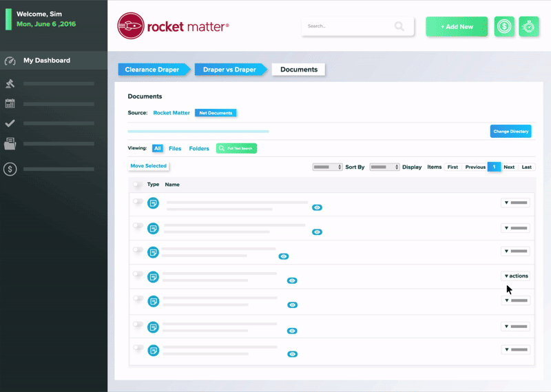The width and height of the screenshot is (551, 392).
Task: Click the dollar sign billing icon in header
Action: click(x=504, y=27)
